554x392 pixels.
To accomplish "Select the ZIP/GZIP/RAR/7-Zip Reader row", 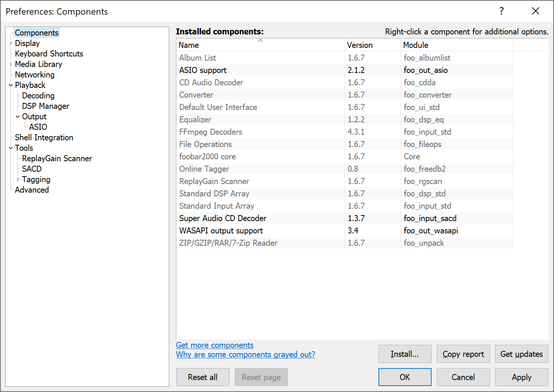I will (x=344, y=243).
